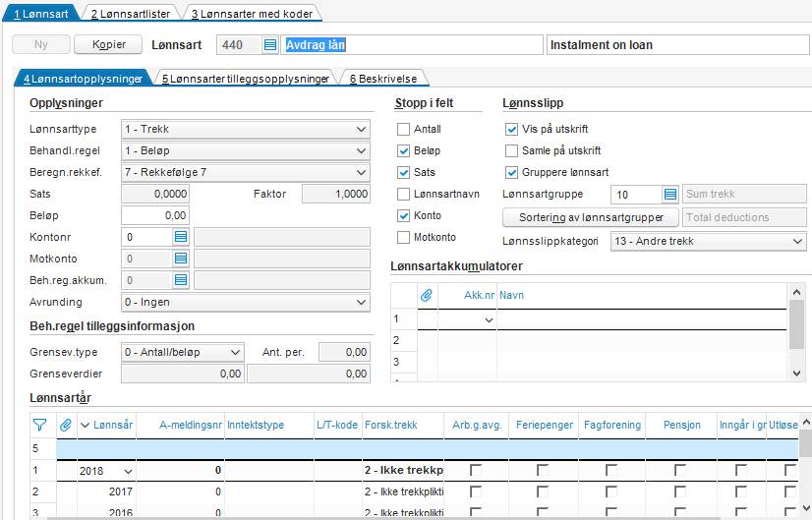
Task: Click the Sats value field
Action: click(155, 194)
